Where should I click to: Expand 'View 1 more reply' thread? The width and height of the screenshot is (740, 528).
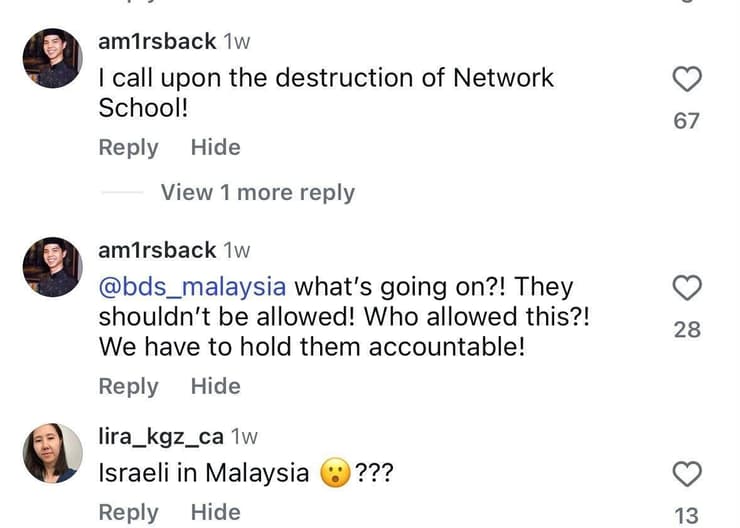click(x=258, y=193)
